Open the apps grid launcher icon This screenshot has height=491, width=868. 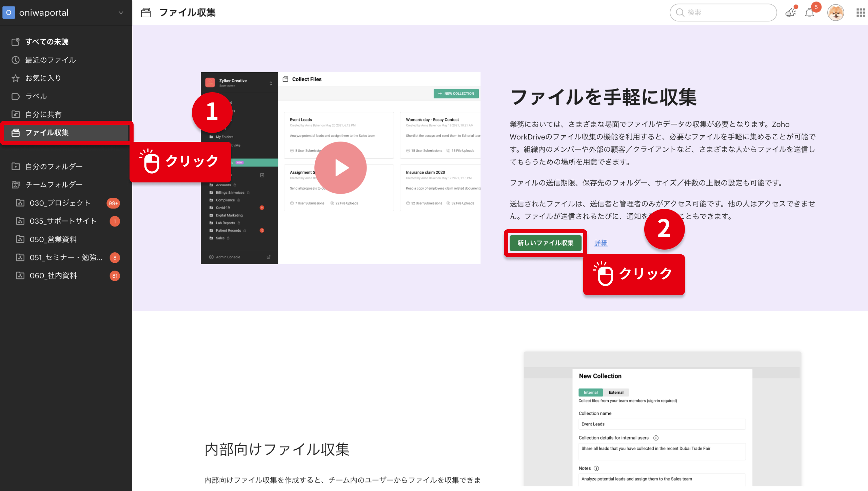[x=860, y=13]
